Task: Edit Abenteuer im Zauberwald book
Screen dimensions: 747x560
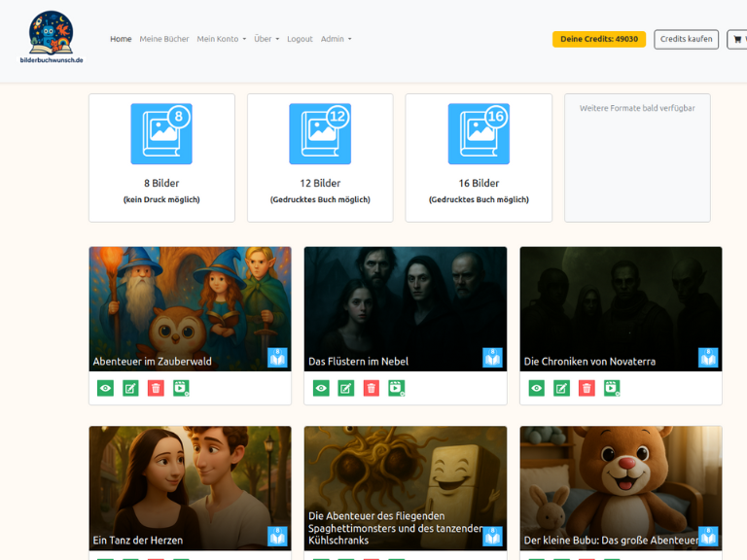Action: [x=130, y=388]
